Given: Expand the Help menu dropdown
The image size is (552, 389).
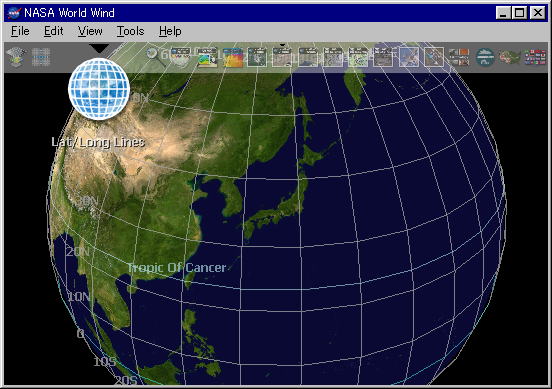Looking at the screenshot, I should pos(170,31).
